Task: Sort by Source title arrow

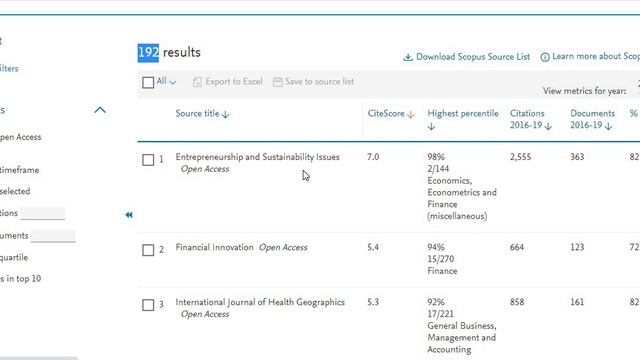Action: [x=225, y=115]
